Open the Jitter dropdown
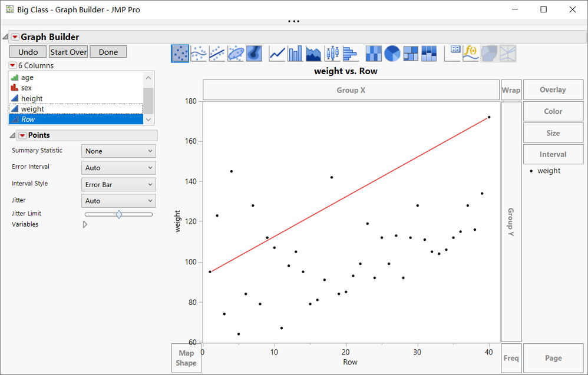Screen dimensions: 588x375 pyautogui.click(x=118, y=201)
